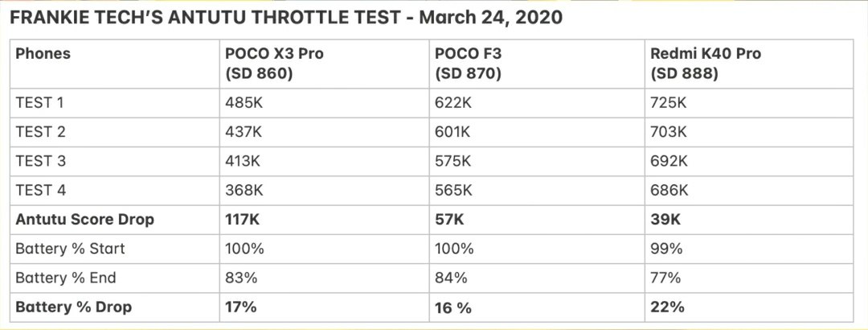Select the 39K score drop cell

click(749, 220)
